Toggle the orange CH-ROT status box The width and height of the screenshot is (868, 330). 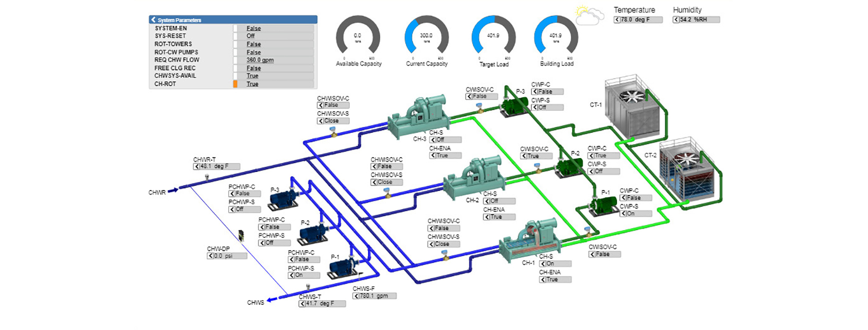[236, 84]
